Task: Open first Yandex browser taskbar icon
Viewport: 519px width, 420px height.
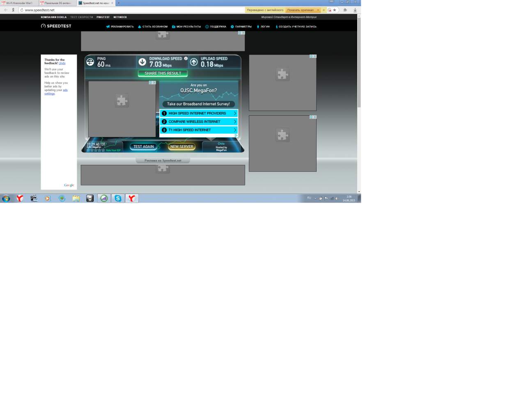Action: coord(20,199)
